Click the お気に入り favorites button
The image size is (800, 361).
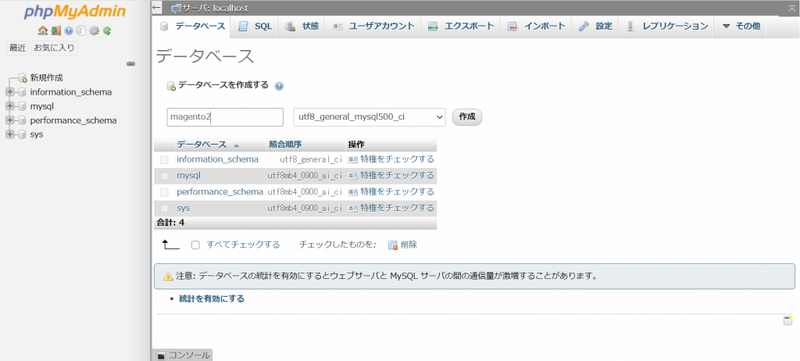(54, 48)
